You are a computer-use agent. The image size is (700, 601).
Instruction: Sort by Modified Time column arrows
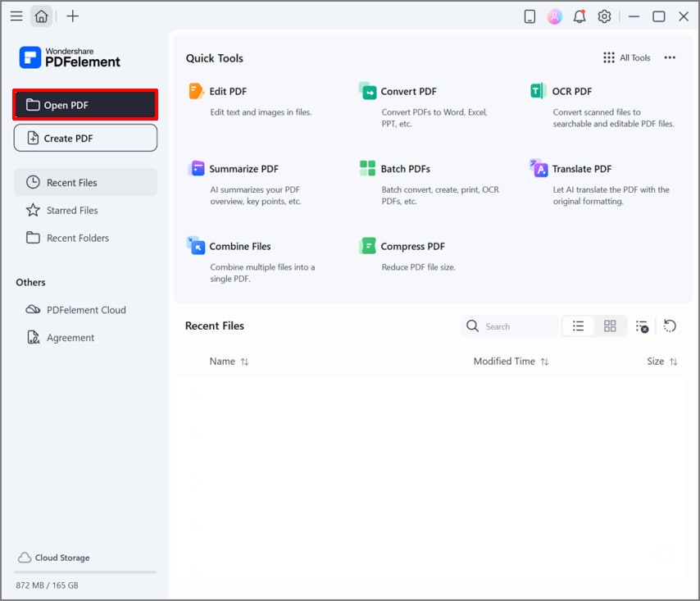point(544,362)
